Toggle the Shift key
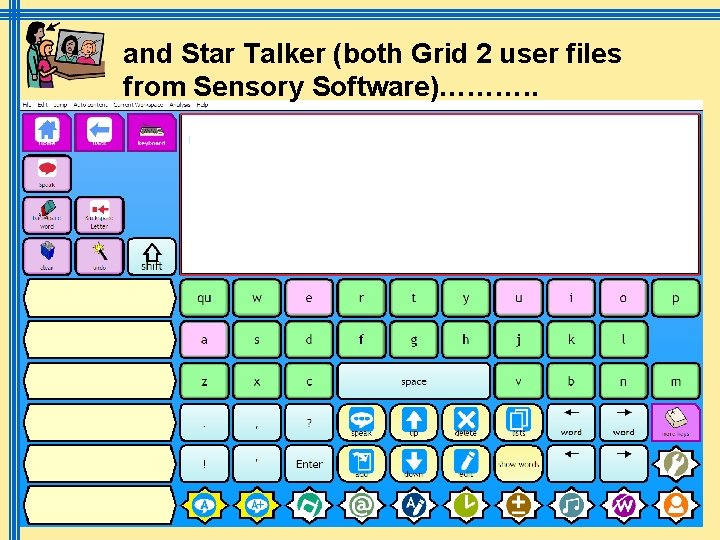The image size is (720, 540). coord(152,257)
